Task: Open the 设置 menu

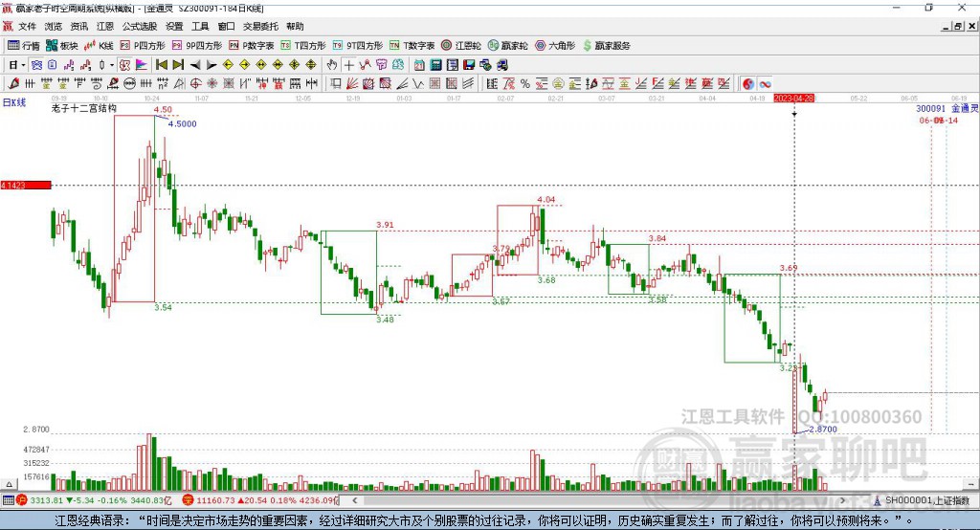Action: [174, 26]
